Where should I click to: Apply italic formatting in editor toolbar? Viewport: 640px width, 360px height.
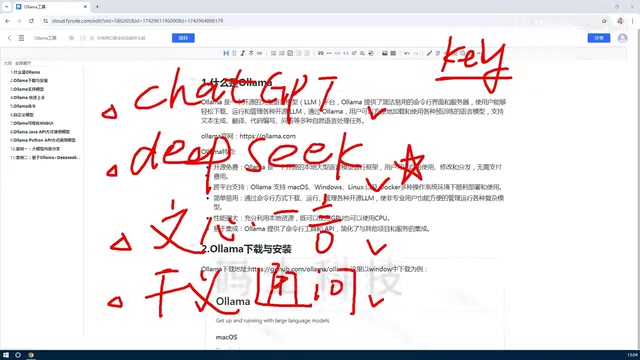tap(243, 53)
